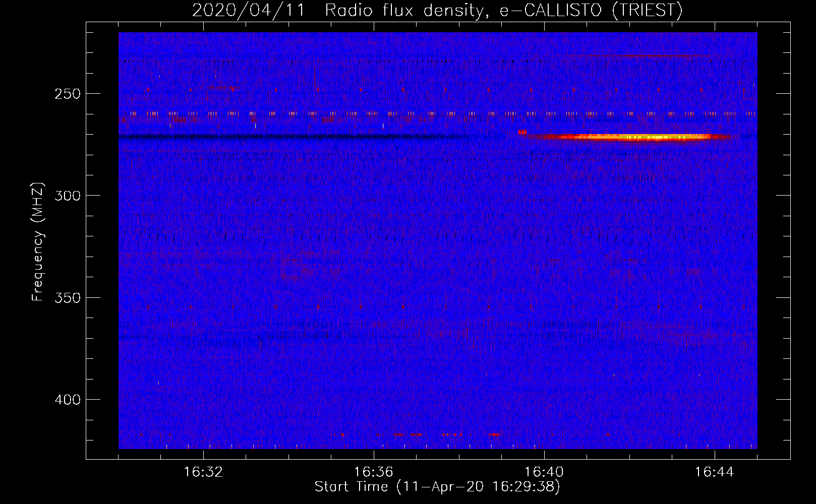The height and width of the screenshot is (504, 816).
Task: Select the 350 frequency axis label
Action: click(68, 298)
